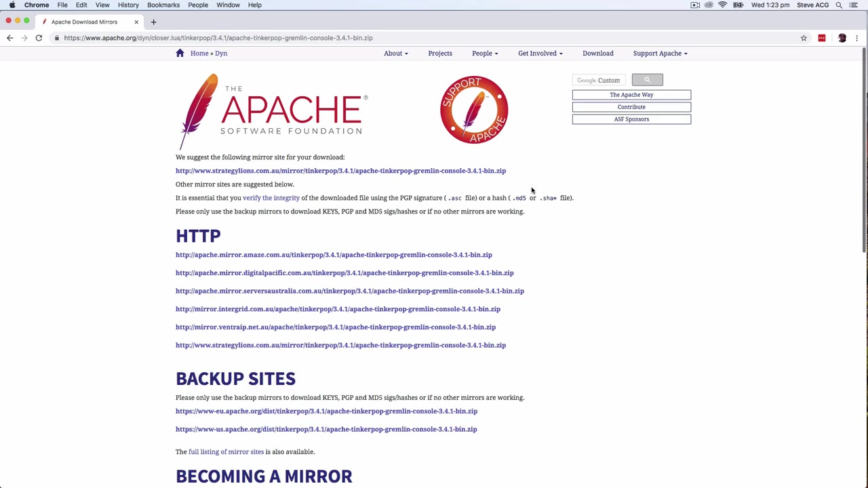Close the Apache Download Mirrors tab
This screenshot has height=488, width=868.
(x=136, y=22)
